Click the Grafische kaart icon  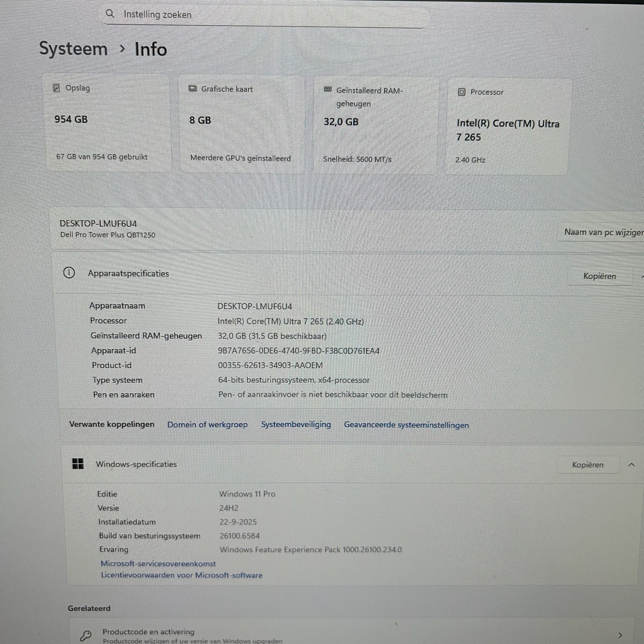point(193,89)
